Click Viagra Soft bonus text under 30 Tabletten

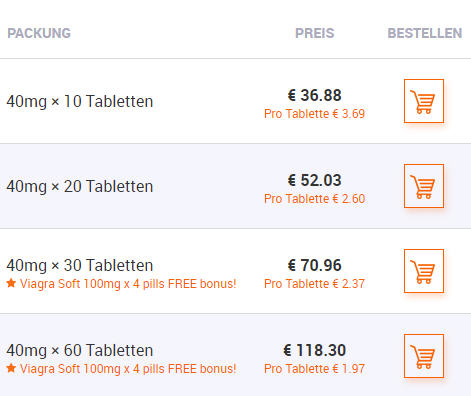pyautogui.click(x=128, y=284)
